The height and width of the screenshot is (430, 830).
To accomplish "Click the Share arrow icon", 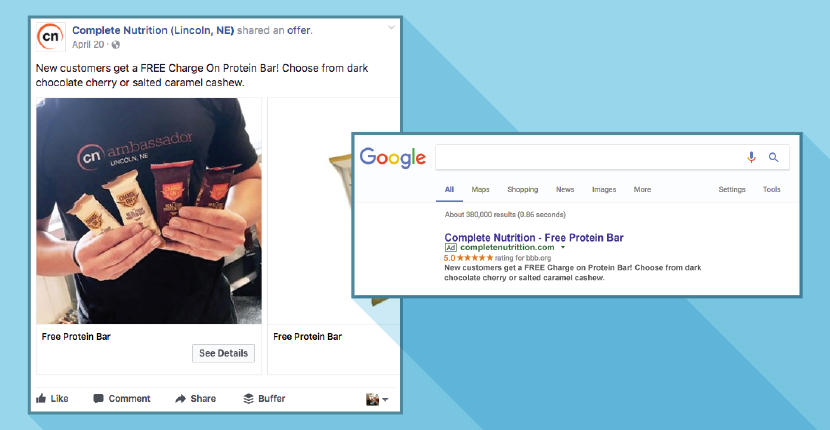I will point(181,399).
